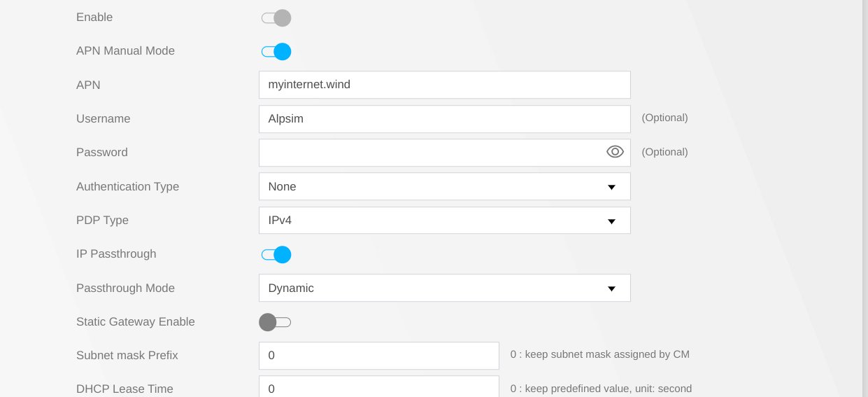Click the vertical scrollbar on the right edge
This screenshot has width=868, height=397.
pos(865,198)
